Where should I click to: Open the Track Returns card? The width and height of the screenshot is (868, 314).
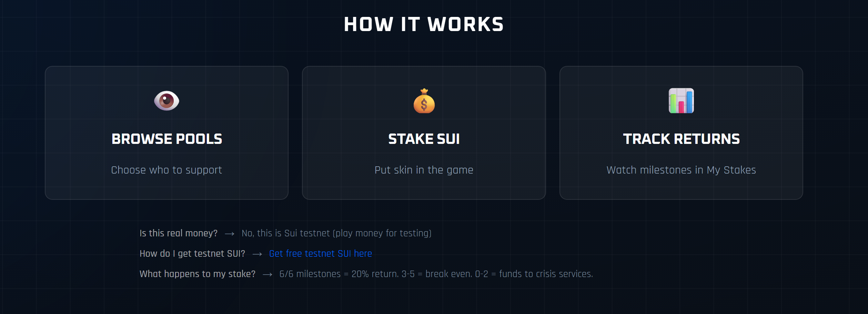(x=681, y=133)
